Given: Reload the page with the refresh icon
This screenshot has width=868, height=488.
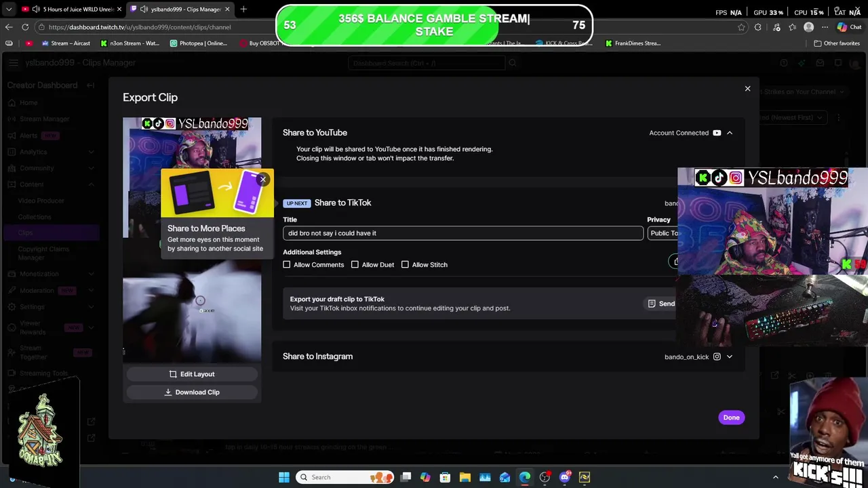Looking at the screenshot, I should [25, 27].
